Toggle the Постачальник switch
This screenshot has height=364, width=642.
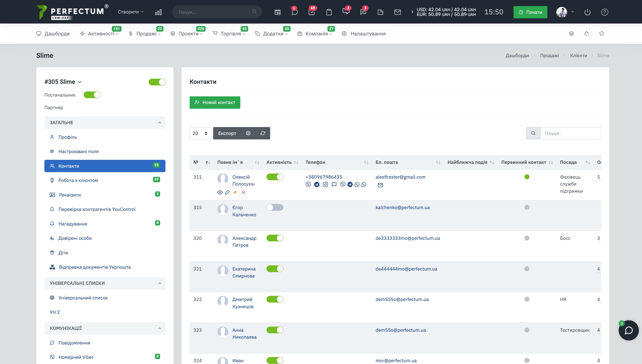[92, 95]
